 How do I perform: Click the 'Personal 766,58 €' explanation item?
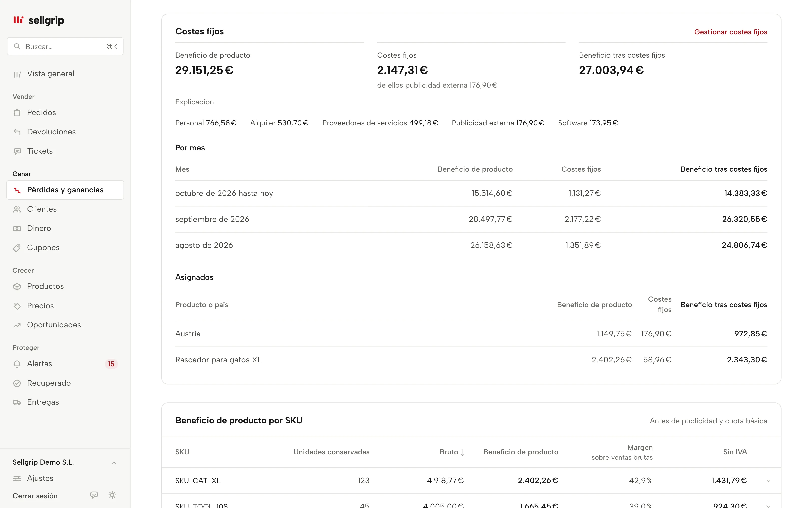click(x=206, y=123)
